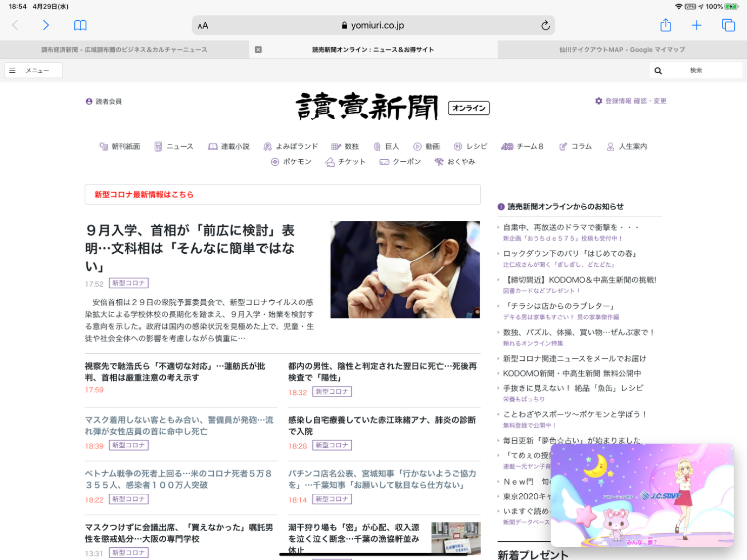Open the Safari share sheet icon

(x=666, y=25)
